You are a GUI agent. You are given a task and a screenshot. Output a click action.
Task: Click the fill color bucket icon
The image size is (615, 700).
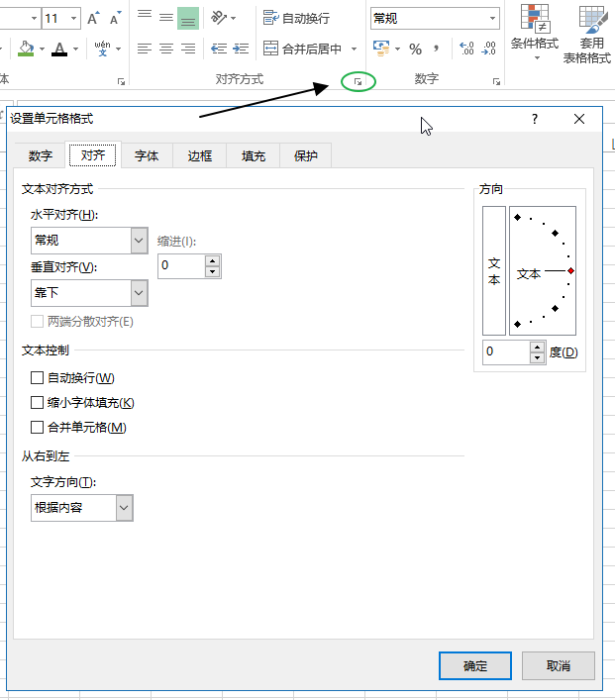pyautogui.click(x=26, y=49)
